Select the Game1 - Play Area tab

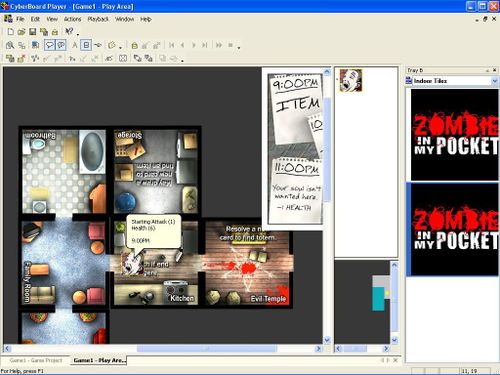(99, 360)
